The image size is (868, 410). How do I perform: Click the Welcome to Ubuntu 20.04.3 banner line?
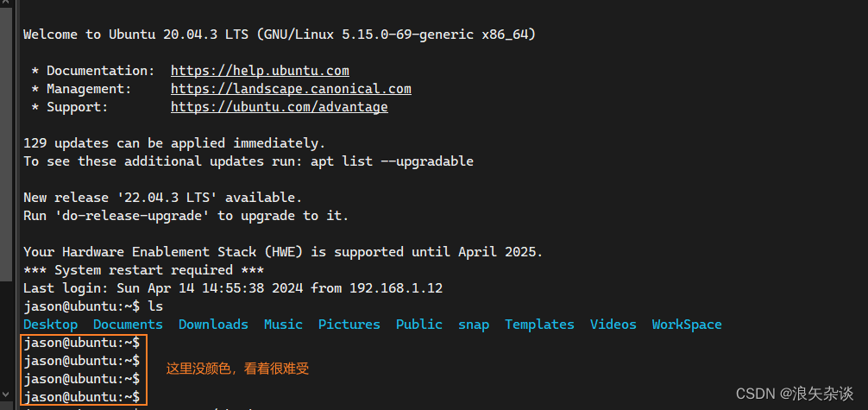[280, 35]
